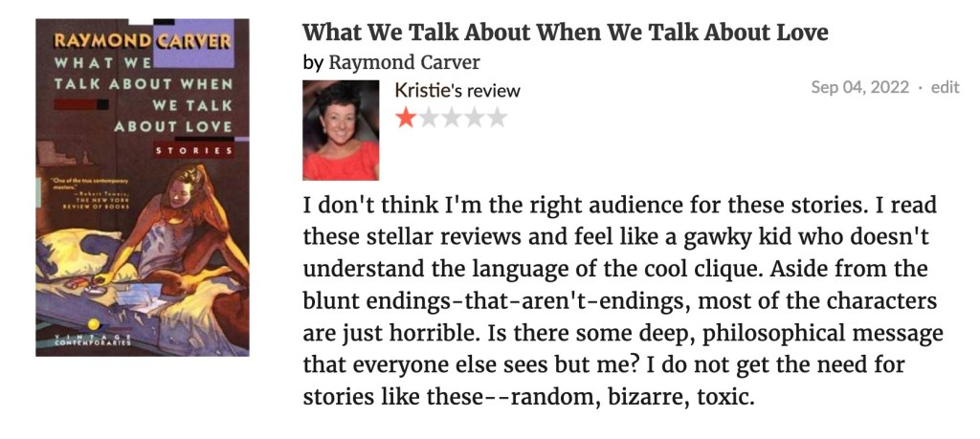Set rating to one star
Image resolution: width=980 pixels, height=439 pixels.
tap(406, 118)
